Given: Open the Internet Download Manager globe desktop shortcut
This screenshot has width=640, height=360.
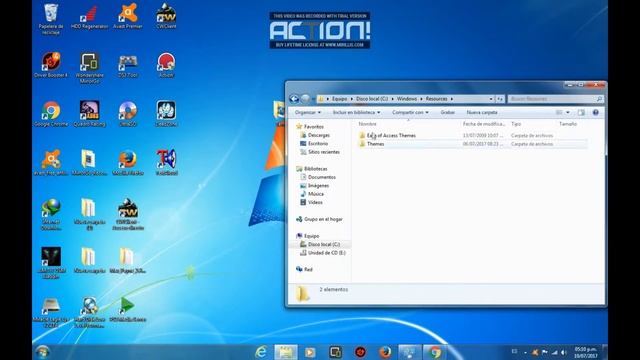Looking at the screenshot, I should pos(51,214).
